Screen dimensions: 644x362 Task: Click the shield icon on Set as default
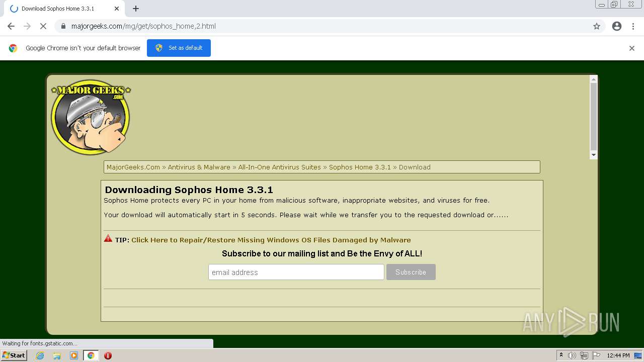[159, 48]
